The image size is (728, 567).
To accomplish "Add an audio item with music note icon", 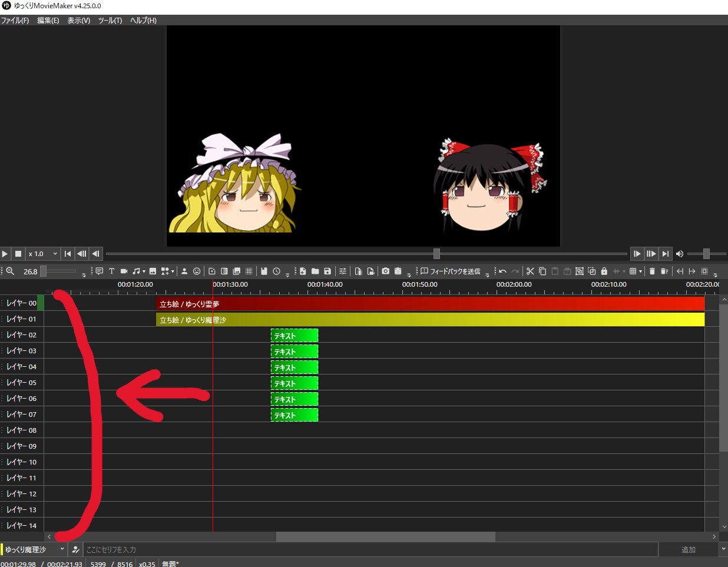I will [x=136, y=271].
